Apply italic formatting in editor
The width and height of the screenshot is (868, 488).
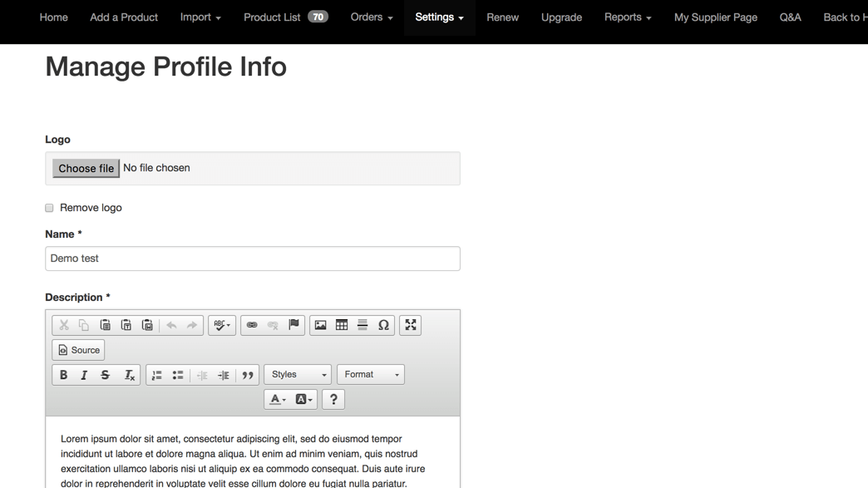[84, 375]
